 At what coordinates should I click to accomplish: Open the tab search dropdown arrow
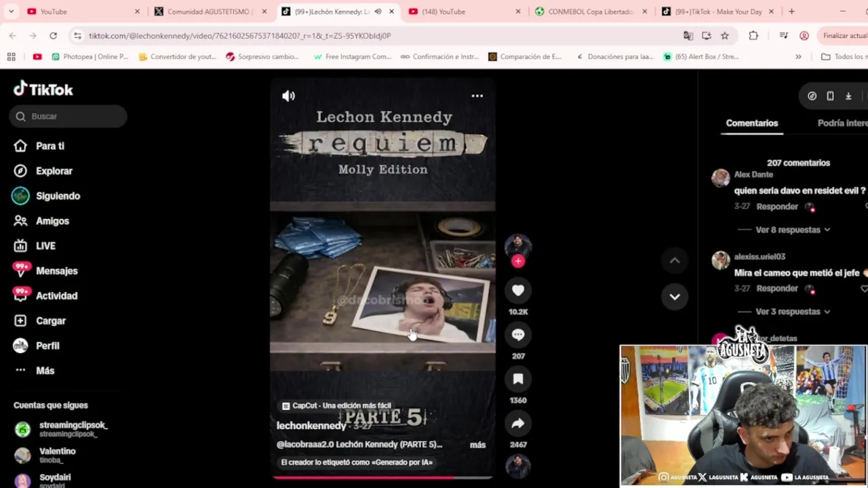click(11, 12)
